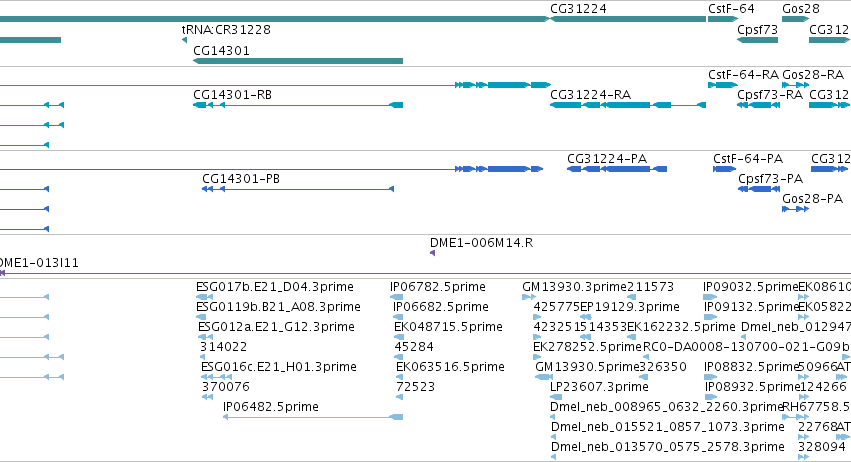Click the EK063516.5prime EST label
The height and width of the screenshot is (462, 851).
[x=450, y=366]
